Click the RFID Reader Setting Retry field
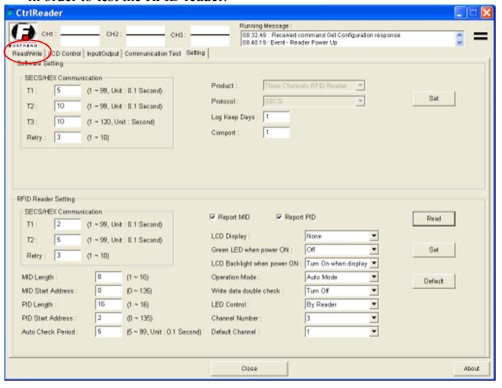The width and height of the screenshot is (502, 388). (x=68, y=255)
